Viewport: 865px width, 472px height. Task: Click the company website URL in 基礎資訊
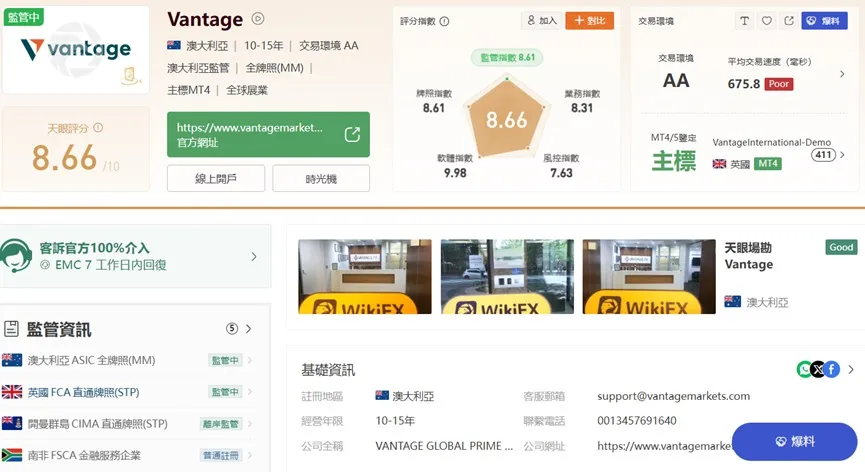(x=664, y=446)
